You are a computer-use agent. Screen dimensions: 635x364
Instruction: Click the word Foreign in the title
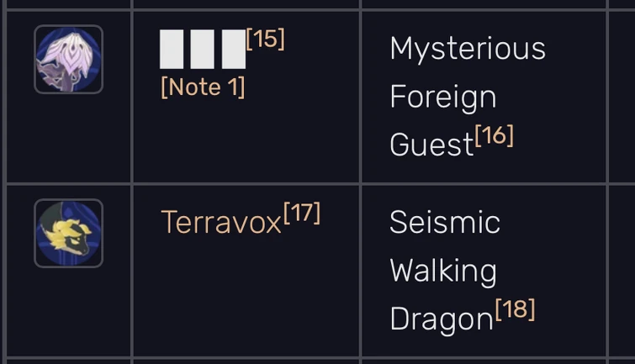[x=442, y=97]
